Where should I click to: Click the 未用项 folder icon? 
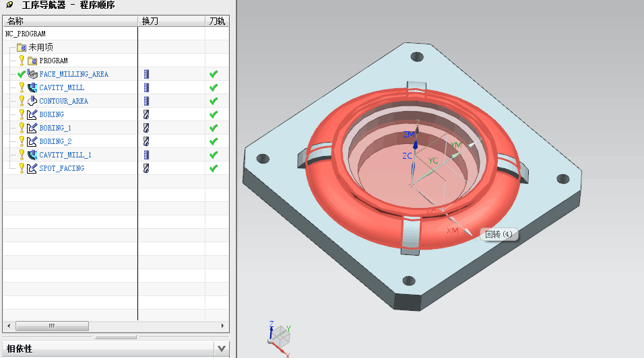[22, 48]
